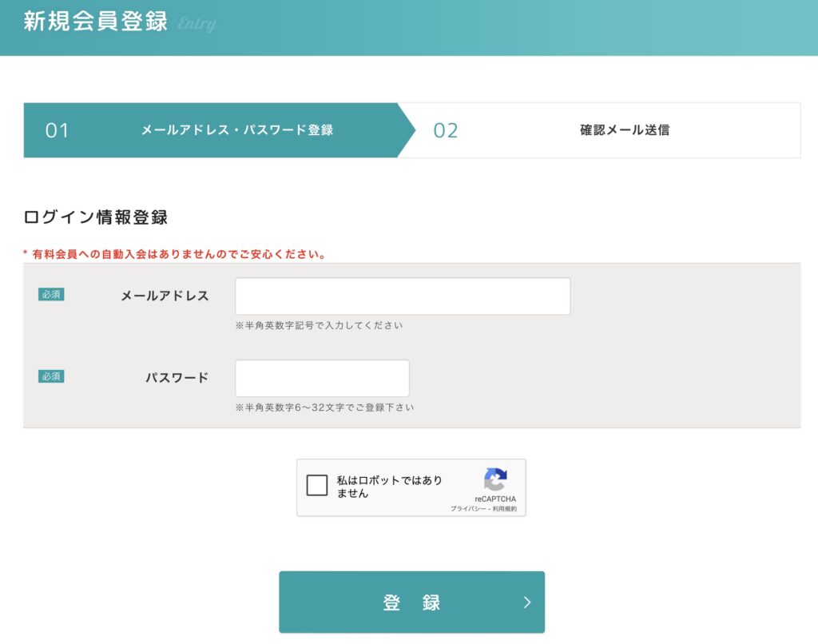This screenshot has height=644, width=818.
Task: Open the reCAPTCHA プライバシー link
Action: [x=466, y=509]
